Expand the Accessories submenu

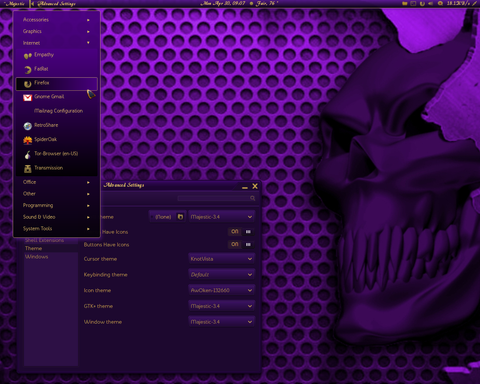[57, 20]
